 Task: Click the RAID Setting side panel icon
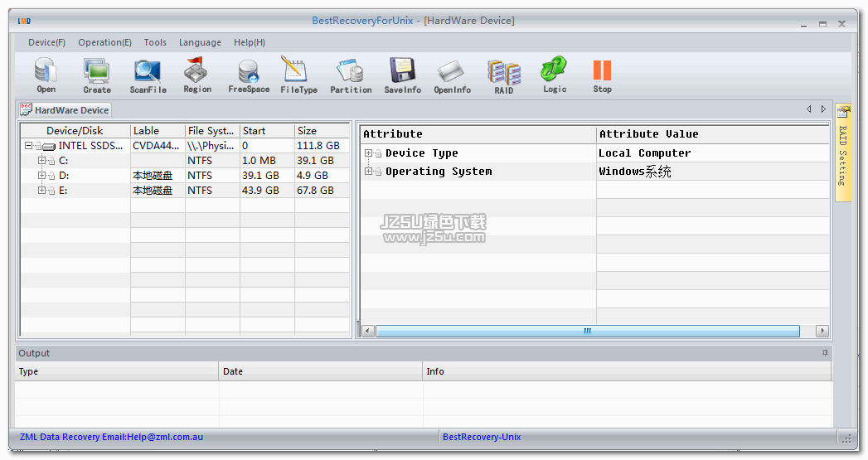tap(843, 113)
